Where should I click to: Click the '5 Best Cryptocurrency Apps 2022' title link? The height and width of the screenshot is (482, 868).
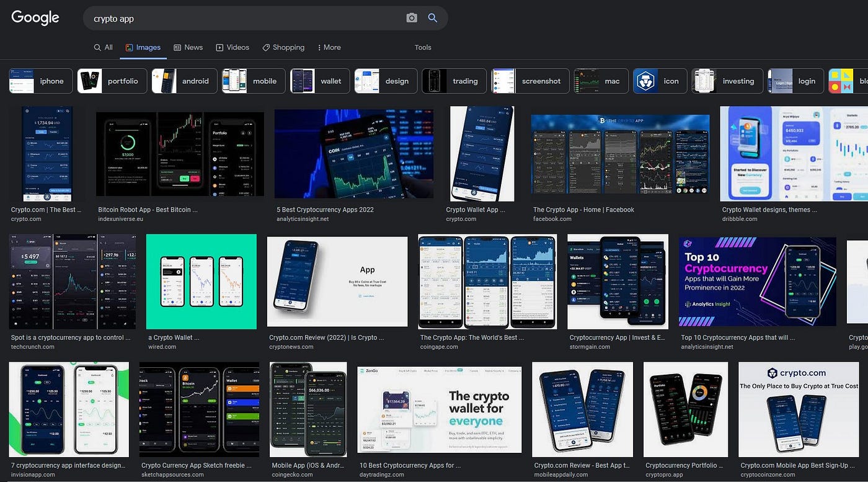(325, 210)
